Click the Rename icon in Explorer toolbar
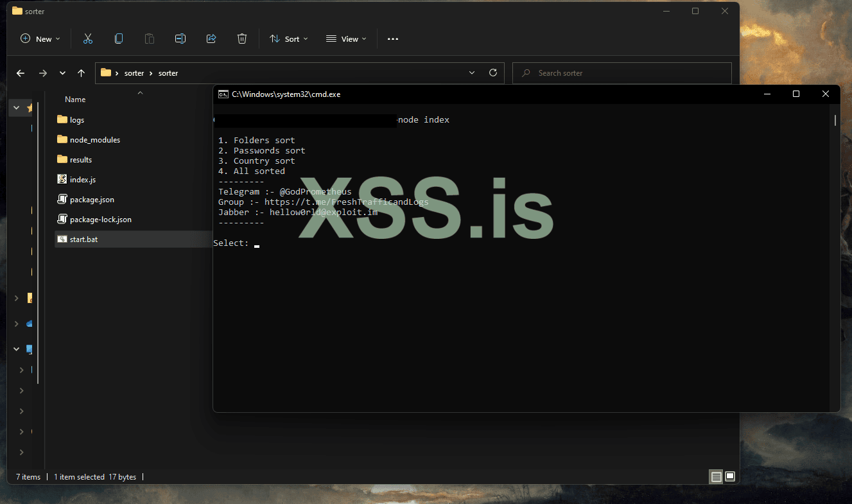 (180, 39)
